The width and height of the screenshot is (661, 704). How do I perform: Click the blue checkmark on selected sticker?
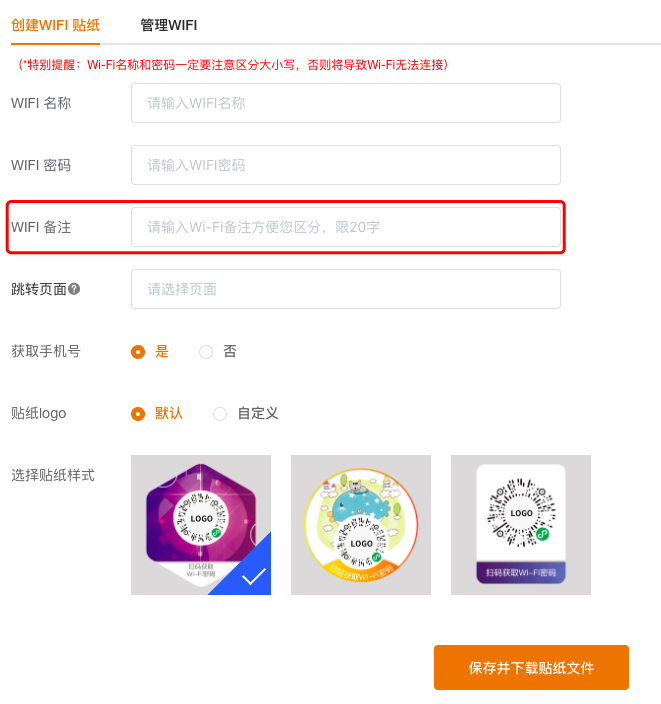tap(253, 576)
